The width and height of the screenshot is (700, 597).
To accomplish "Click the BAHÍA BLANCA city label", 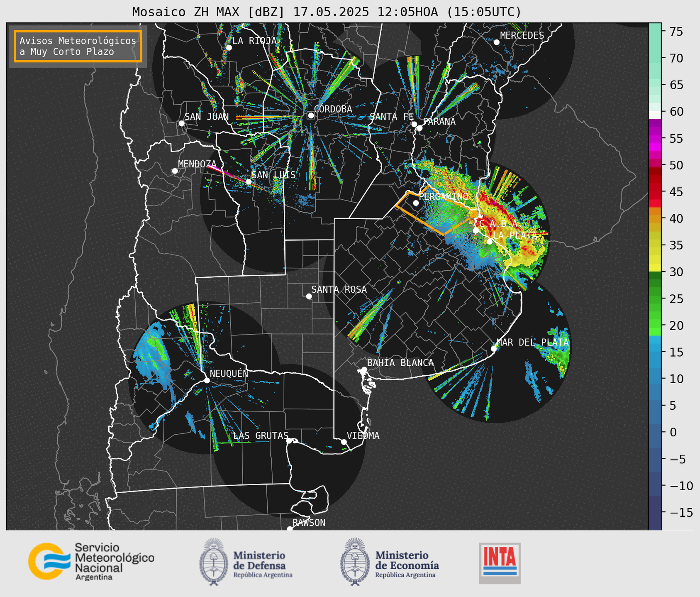I will (x=400, y=363).
